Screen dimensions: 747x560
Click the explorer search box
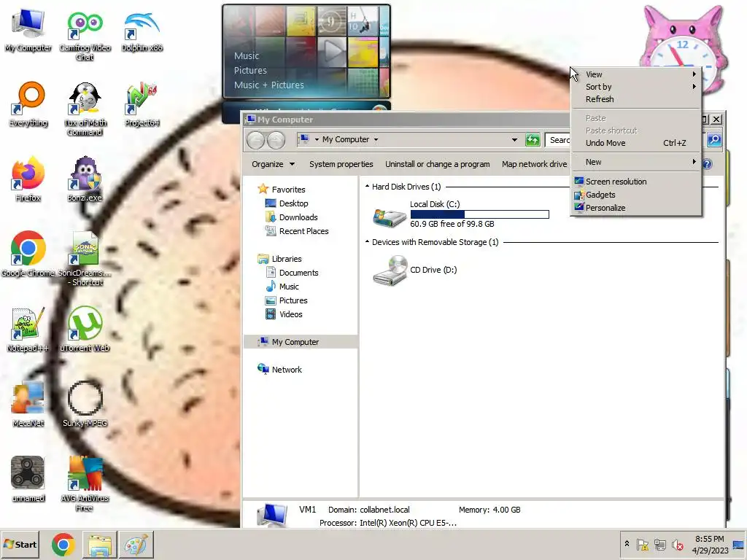click(x=559, y=139)
